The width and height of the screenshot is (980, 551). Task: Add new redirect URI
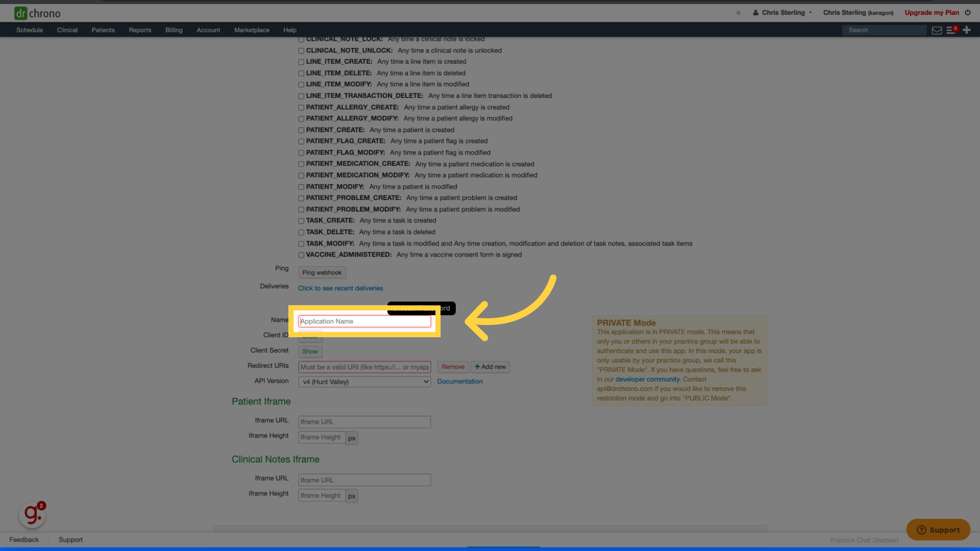click(490, 367)
